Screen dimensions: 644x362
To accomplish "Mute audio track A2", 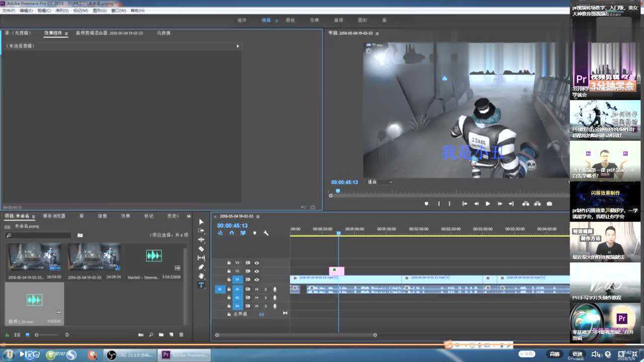I will 257,298.
